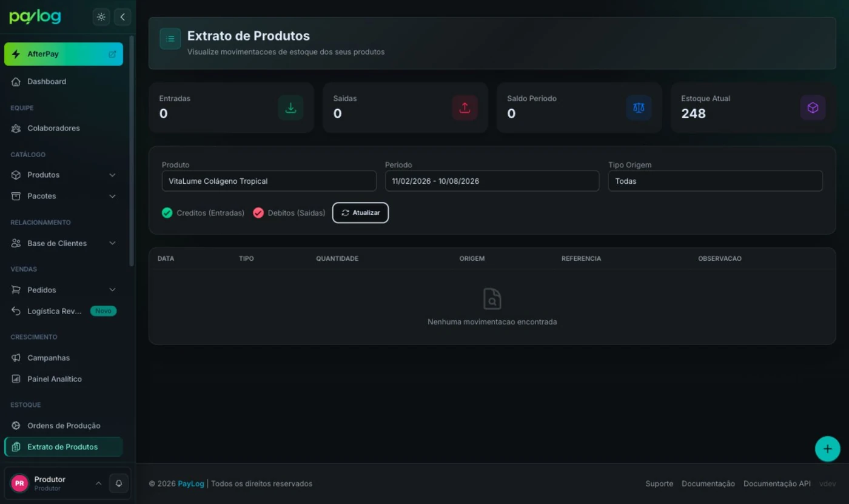Collapse the sidebar with the arrow icon

click(x=122, y=17)
